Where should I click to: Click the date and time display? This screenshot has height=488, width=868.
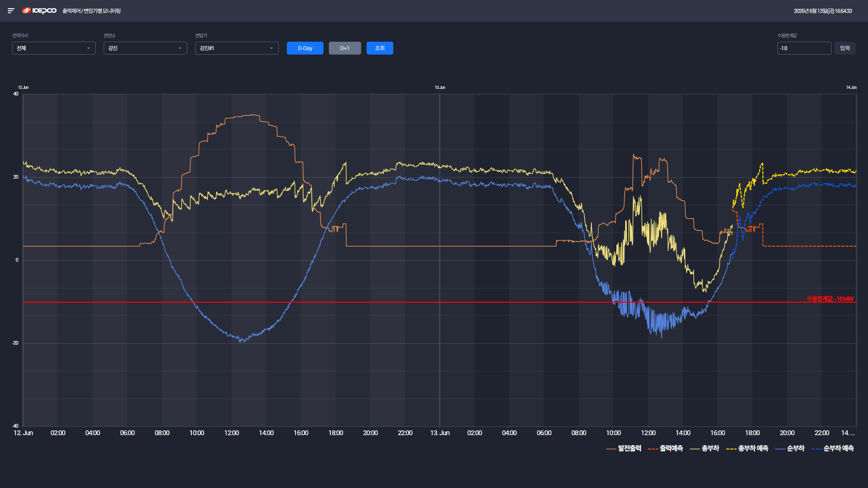pyautogui.click(x=823, y=11)
